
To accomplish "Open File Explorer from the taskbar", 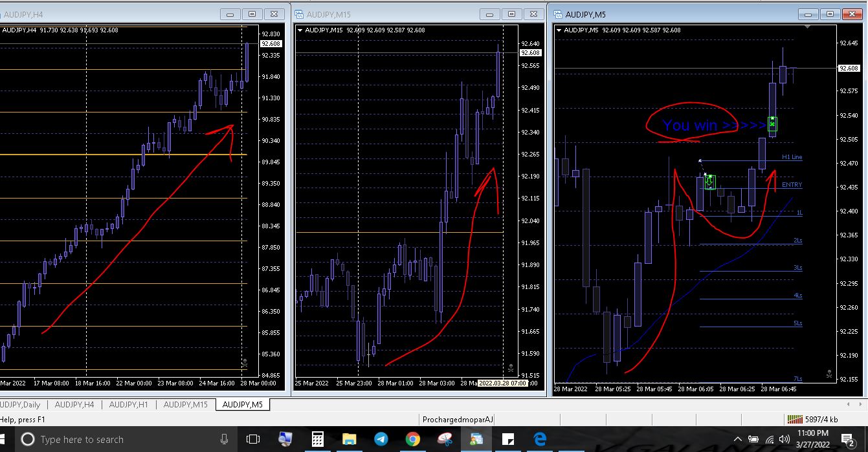I will point(349,439).
